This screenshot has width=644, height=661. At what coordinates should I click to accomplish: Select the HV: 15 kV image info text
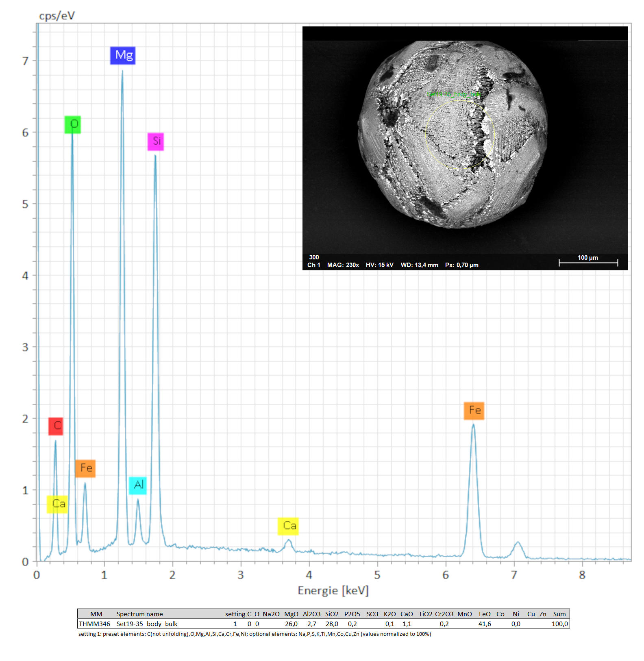pyautogui.click(x=379, y=265)
